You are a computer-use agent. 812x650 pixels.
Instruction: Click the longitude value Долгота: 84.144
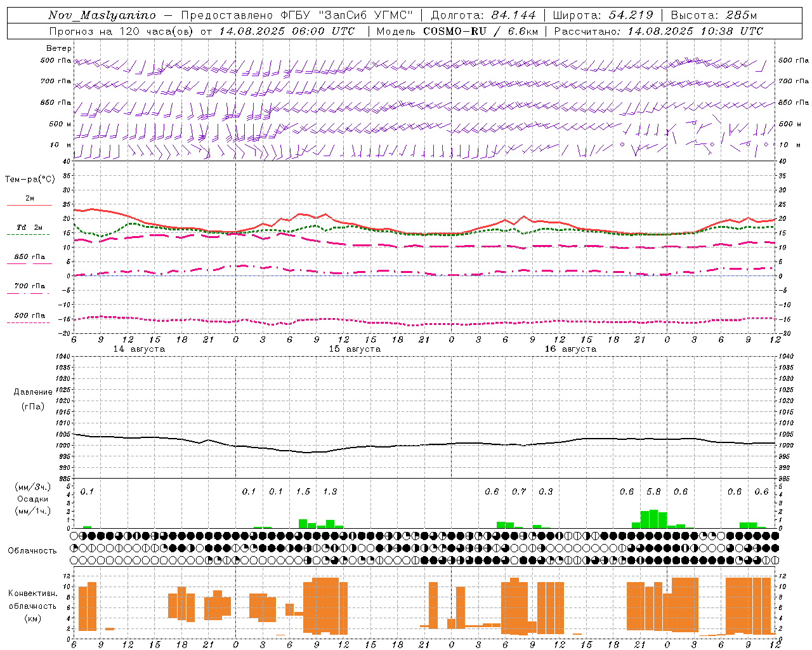(x=483, y=15)
